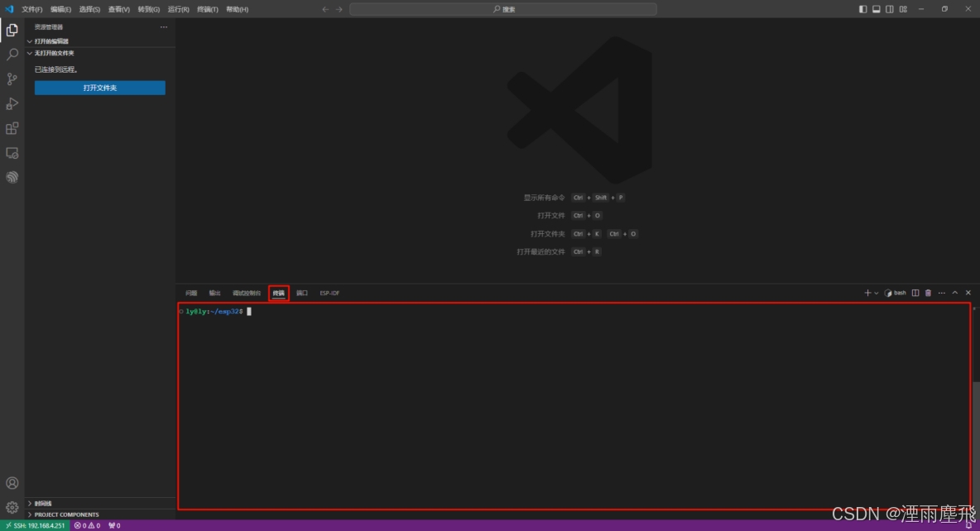The image size is (980, 531).
Task: Kill the terminal with the trash icon
Action: (928, 293)
